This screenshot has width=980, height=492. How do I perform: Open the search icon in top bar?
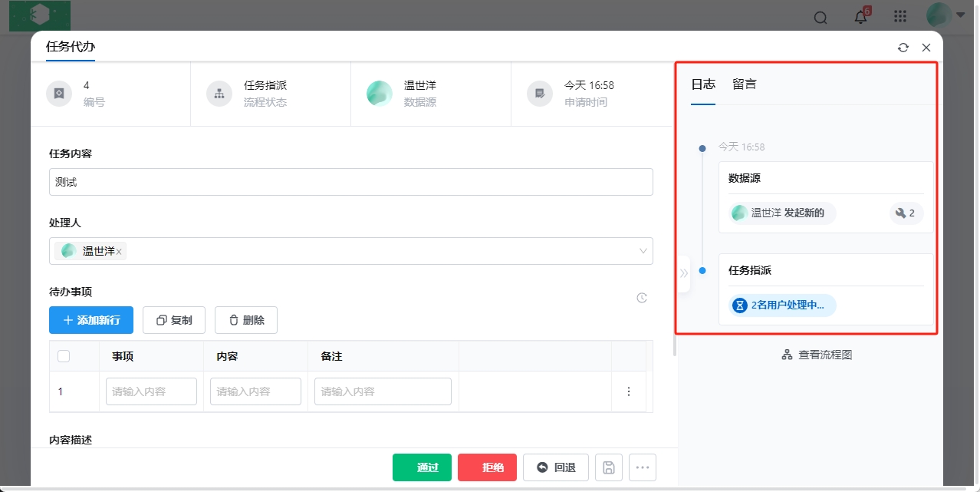click(821, 18)
